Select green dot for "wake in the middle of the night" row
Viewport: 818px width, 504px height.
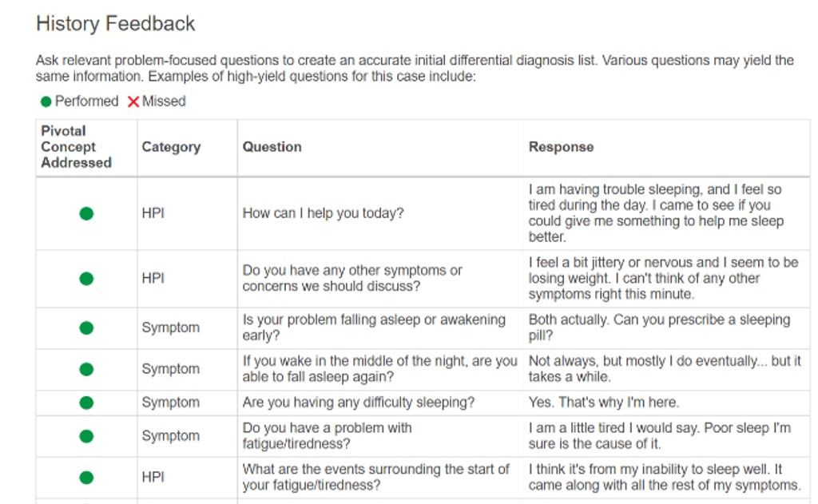coord(86,369)
